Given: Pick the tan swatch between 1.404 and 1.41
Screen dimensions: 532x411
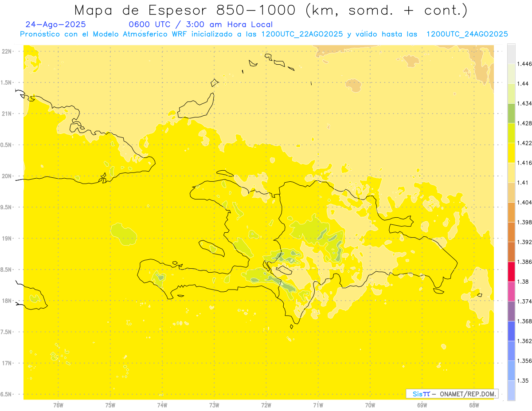Looking at the screenshot, I should tap(511, 192).
